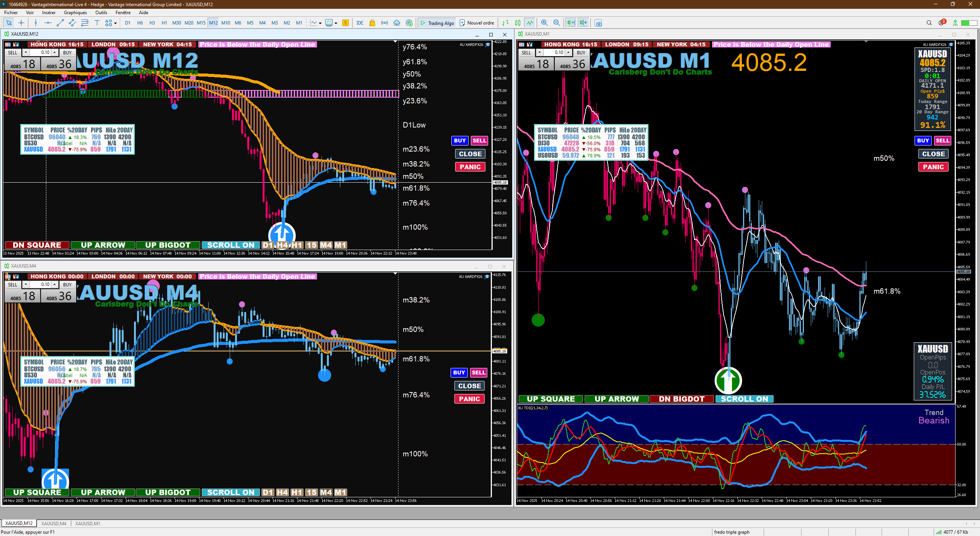
Task: Toggle chart auto-scroll to end
Action: click(x=571, y=23)
